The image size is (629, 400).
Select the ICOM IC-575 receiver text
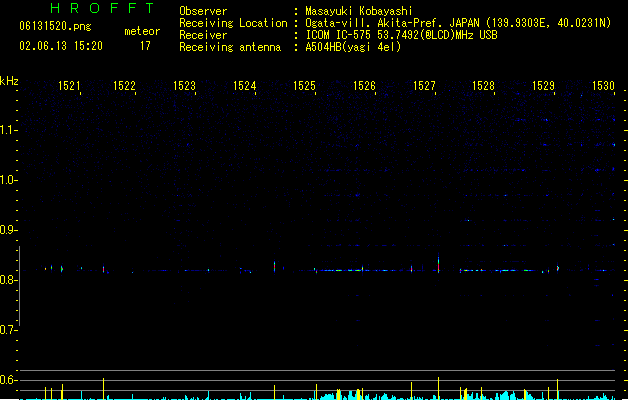pyautogui.click(x=401, y=35)
